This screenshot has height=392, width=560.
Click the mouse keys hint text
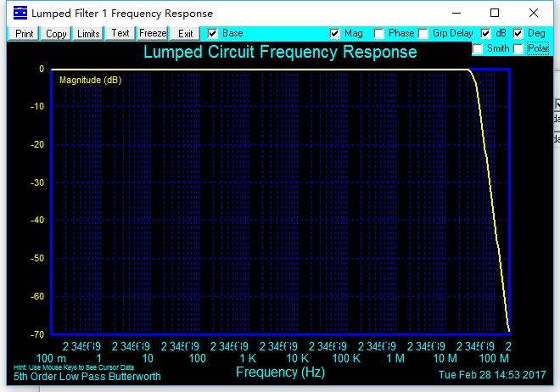tap(74, 367)
